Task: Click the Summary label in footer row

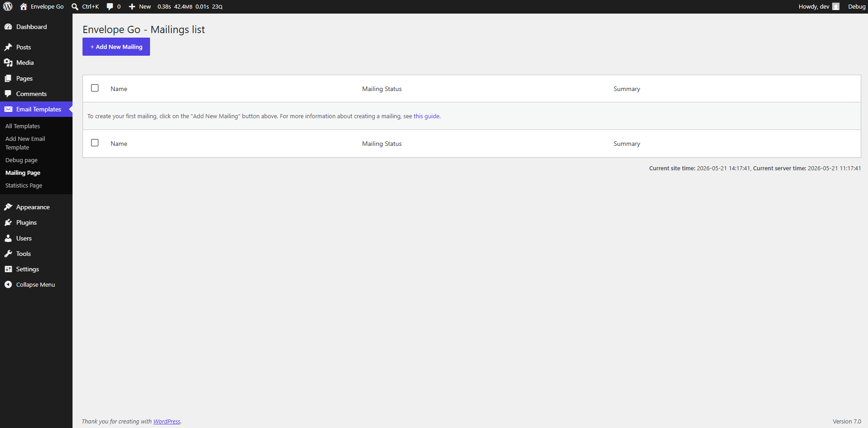Action: coord(627,144)
